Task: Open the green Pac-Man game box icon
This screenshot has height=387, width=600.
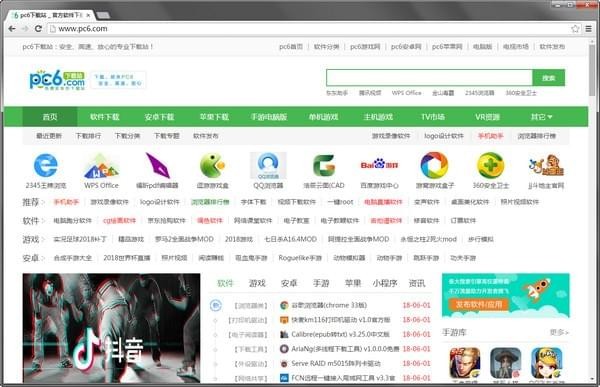Action: [x=212, y=165]
